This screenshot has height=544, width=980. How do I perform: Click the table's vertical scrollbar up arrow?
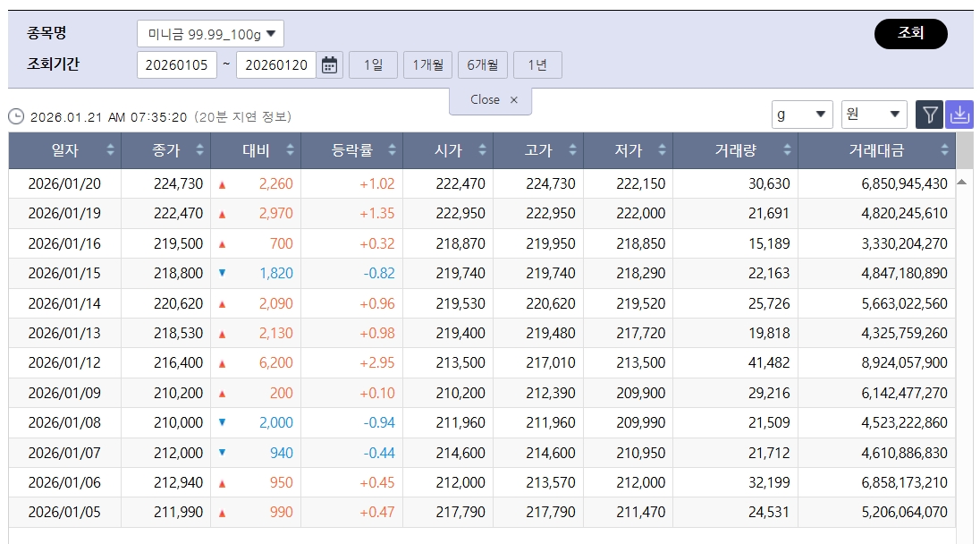pos(963,182)
